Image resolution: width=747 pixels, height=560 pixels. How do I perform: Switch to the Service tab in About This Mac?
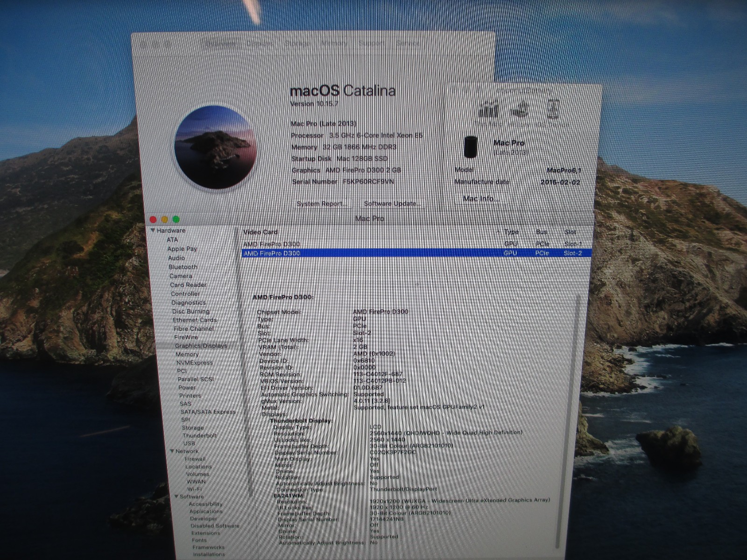408,43
